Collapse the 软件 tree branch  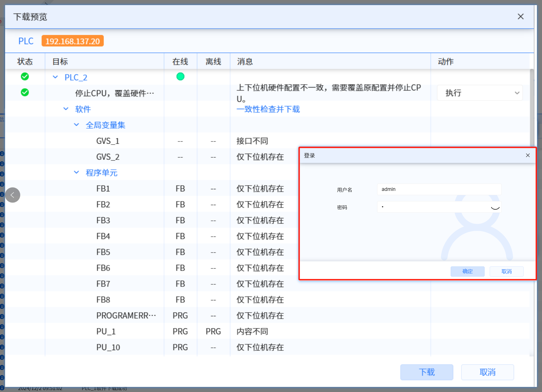(66, 109)
